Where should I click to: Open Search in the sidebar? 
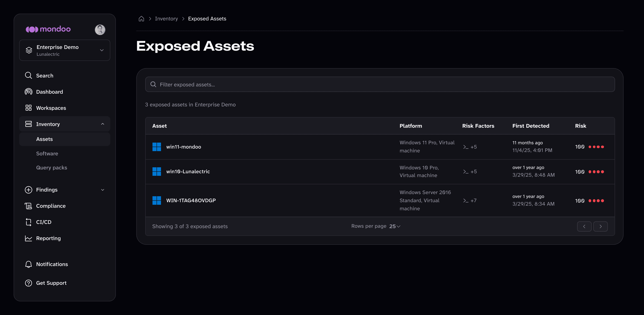[65, 75]
